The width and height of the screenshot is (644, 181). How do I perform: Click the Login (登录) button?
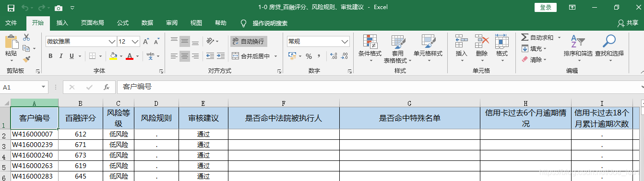tap(546, 7)
